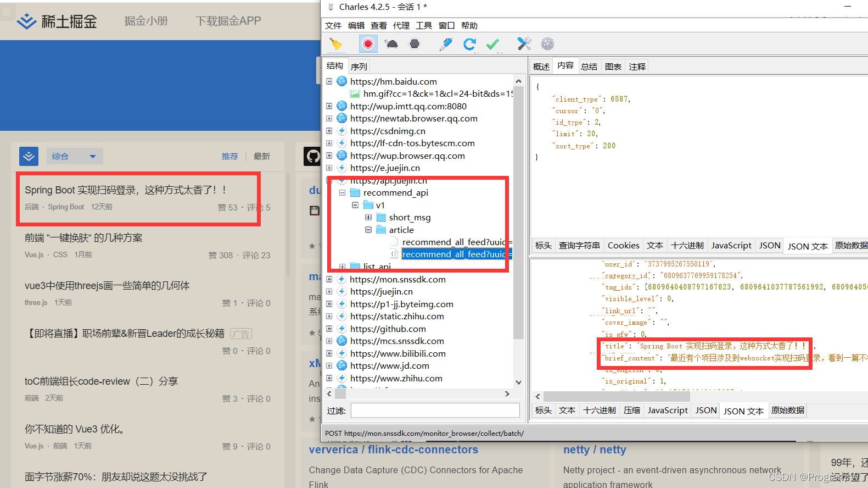
Task: Select the highlighted recommend_all_feed request
Action: click(456, 254)
